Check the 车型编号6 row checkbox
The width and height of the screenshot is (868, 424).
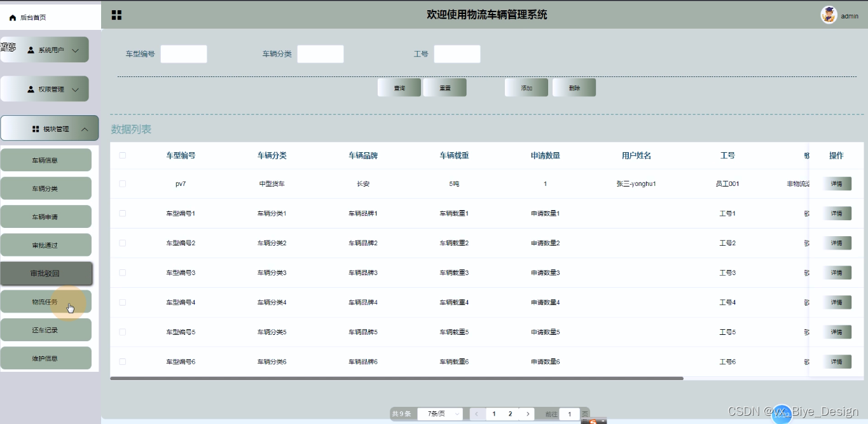click(123, 362)
